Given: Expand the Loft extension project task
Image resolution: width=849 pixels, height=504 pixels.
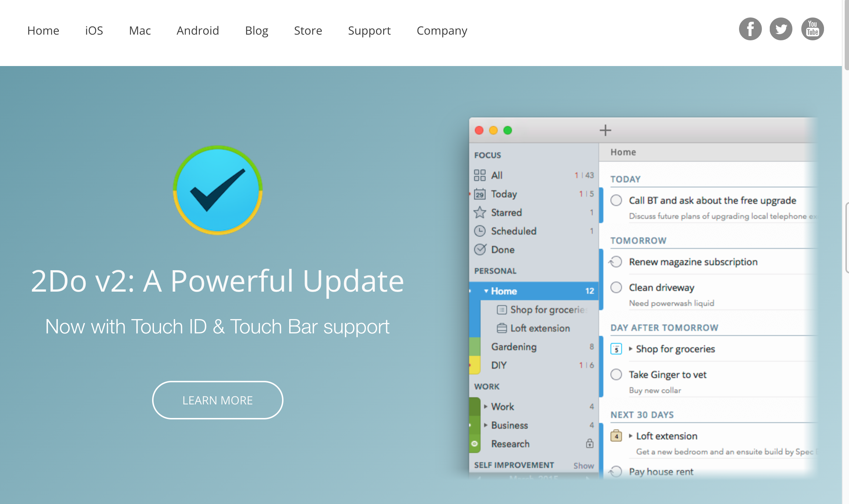Looking at the screenshot, I should 631,436.
